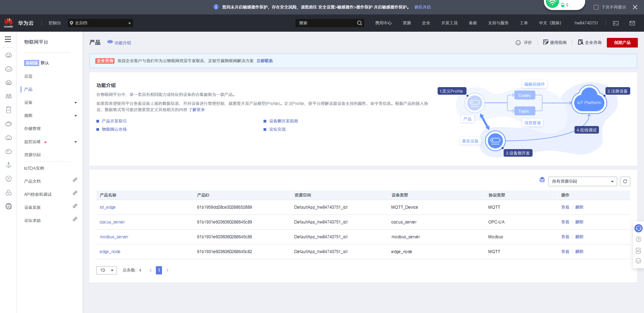The height and width of the screenshot is (313, 644).
Task: Open the 设备侧开发指南 link
Action: tap(283, 121)
